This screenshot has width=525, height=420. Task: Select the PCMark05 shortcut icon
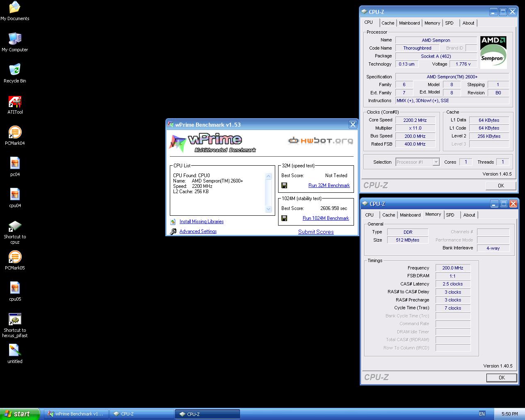15,257
